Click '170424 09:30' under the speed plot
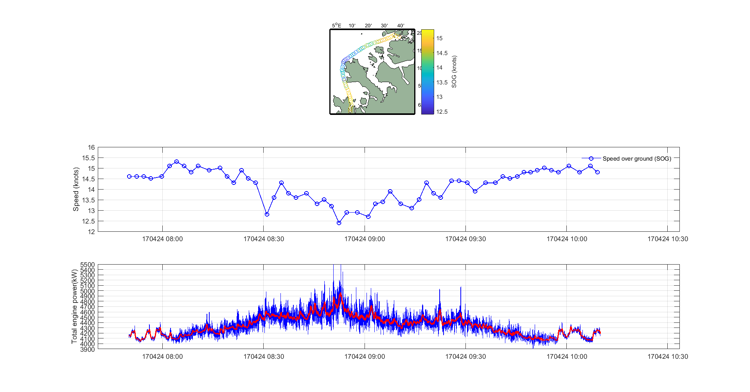Screen dimensions: 750x392 465,239
